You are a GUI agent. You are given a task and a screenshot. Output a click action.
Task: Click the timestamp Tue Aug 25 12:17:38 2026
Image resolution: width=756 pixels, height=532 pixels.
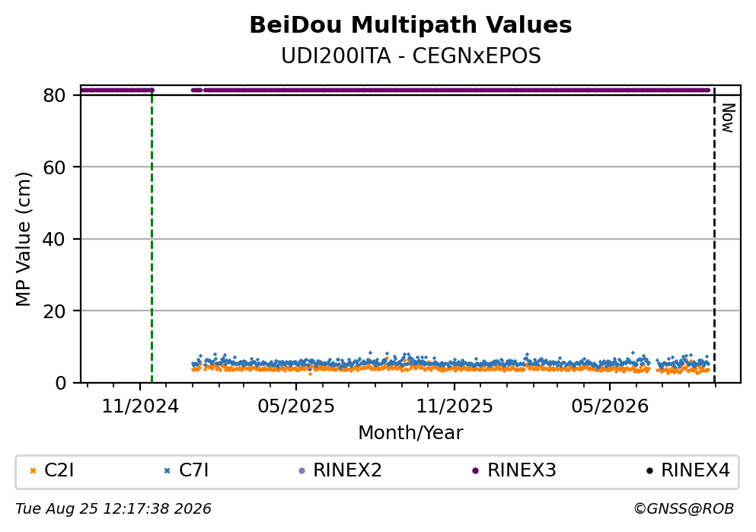click(113, 509)
